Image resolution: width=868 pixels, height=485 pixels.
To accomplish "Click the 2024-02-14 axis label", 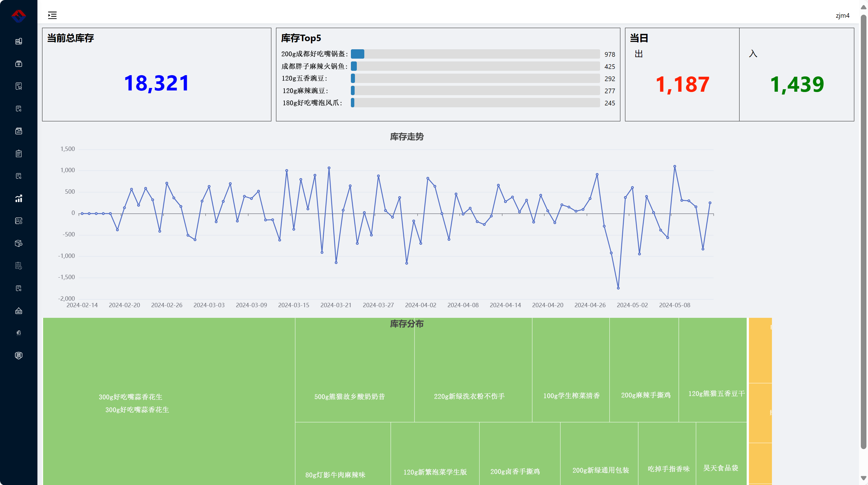I will [x=82, y=305].
